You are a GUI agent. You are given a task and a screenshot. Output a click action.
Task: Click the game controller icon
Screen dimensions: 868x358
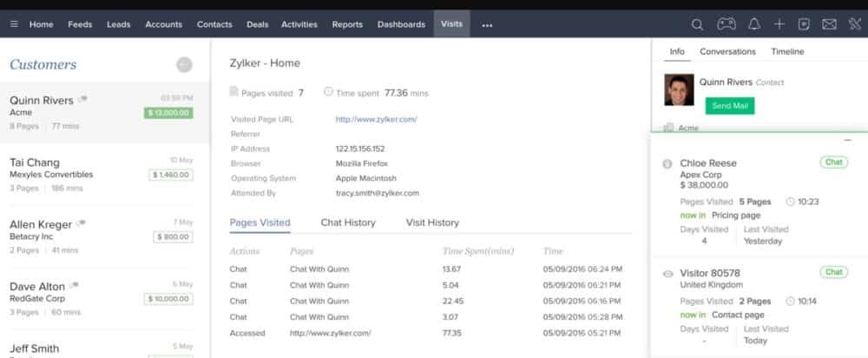coord(726,24)
